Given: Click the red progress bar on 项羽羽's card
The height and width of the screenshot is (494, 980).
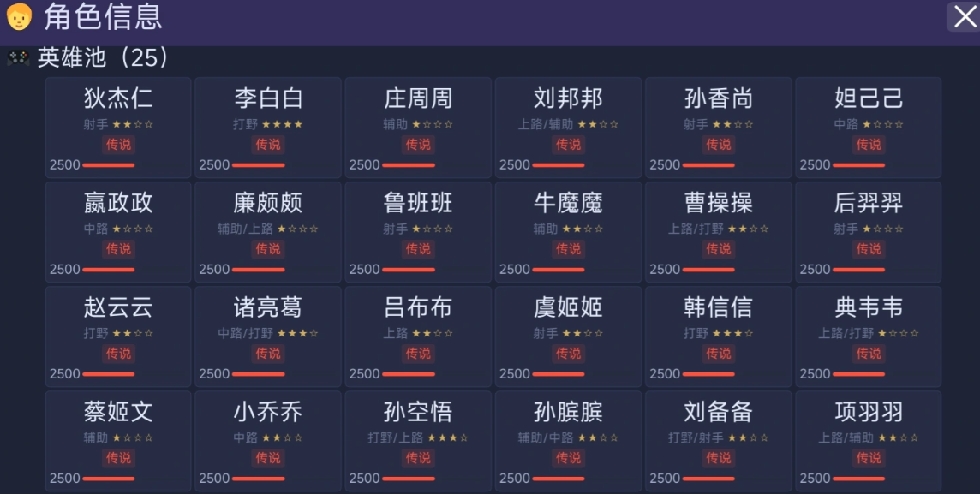Looking at the screenshot, I should click(x=858, y=478).
